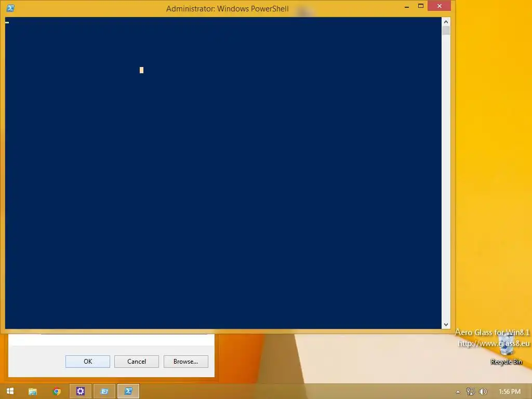The image size is (532, 399).
Task: Click Browse... in the Run dialog
Action: [x=185, y=362]
